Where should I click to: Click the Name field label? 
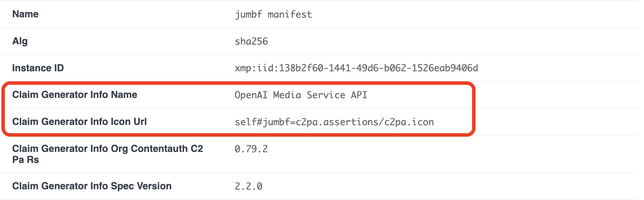click(x=25, y=14)
